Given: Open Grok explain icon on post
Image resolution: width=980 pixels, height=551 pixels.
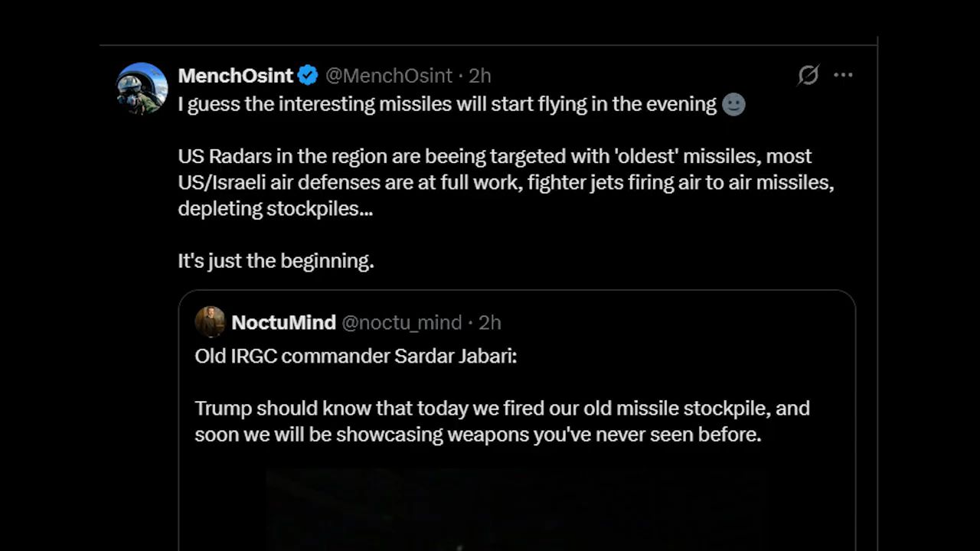Looking at the screenshot, I should [x=808, y=75].
